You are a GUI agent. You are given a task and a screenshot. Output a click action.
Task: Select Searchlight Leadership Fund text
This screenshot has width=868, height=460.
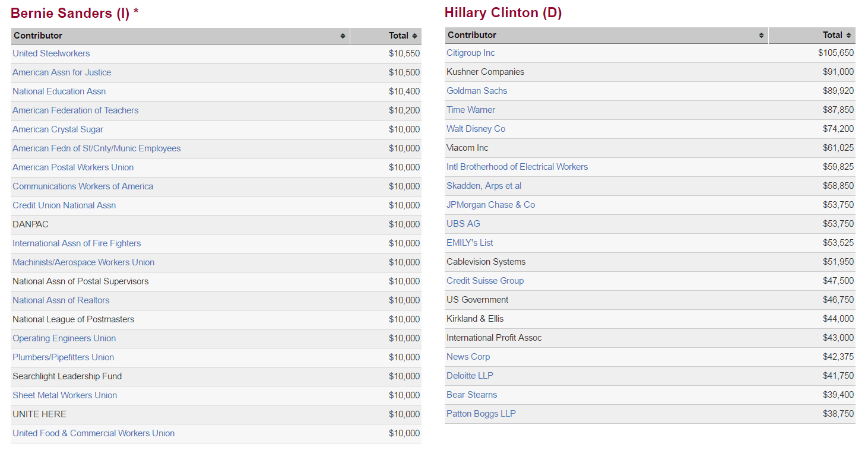point(67,376)
